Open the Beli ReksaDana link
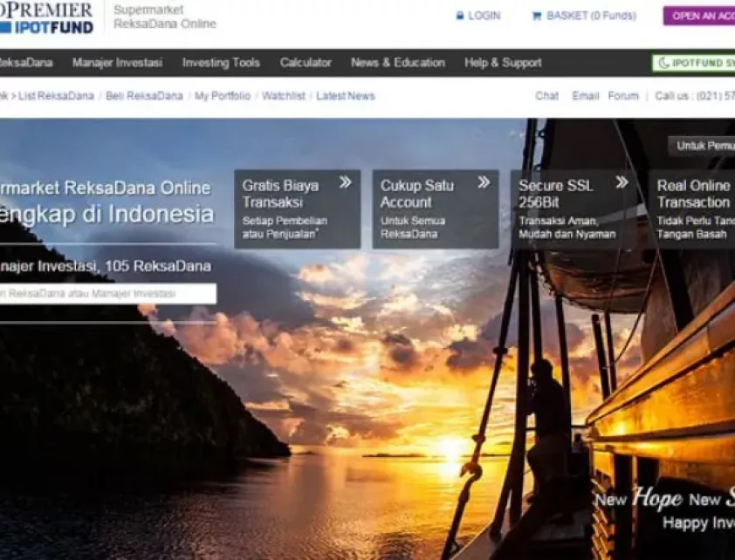The width and height of the screenshot is (735, 560). pos(144,96)
